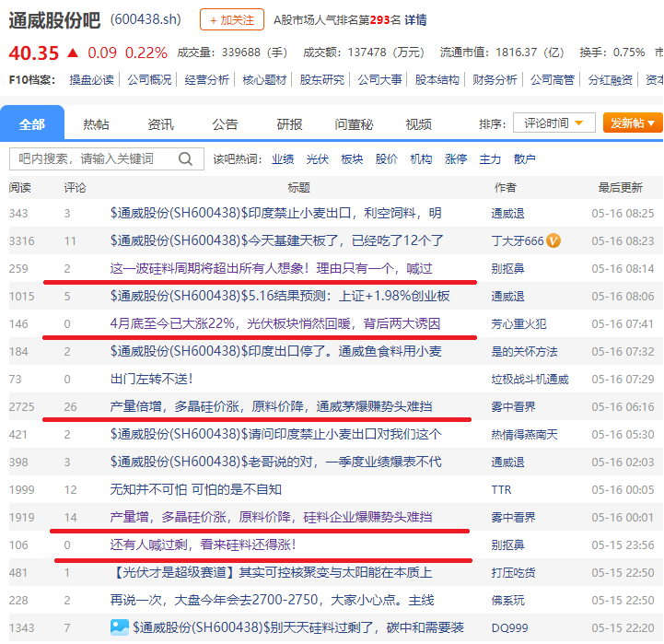Viewport: 664px width, 644px height.
Task: Open author 佛系玩 profile
Action: (507, 601)
